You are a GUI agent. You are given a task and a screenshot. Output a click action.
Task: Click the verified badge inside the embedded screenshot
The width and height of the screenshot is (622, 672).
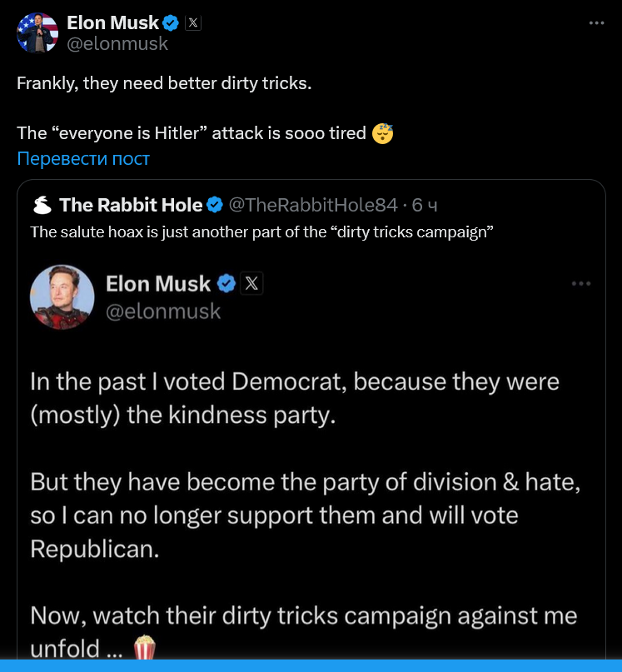coord(226,284)
